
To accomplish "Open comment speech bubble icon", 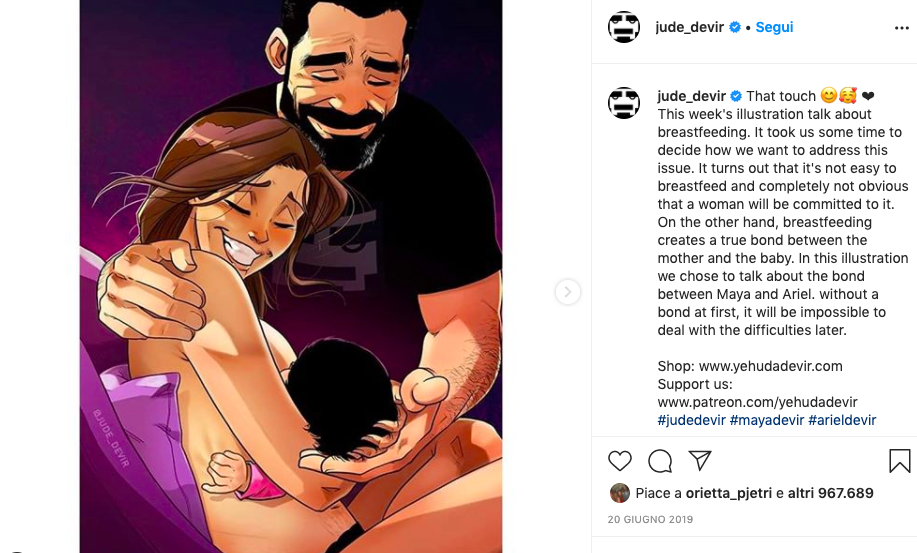I will click(x=660, y=461).
